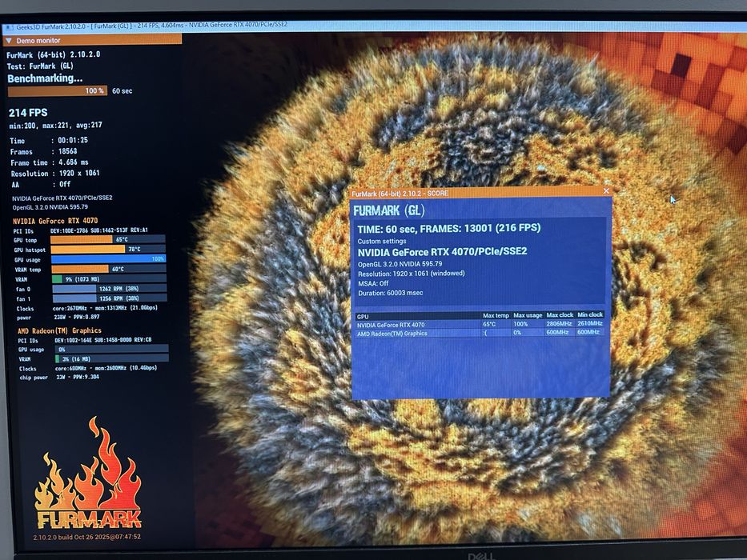Click the Min clock column header
This screenshot has width=747, height=560.
tap(590, 314)
